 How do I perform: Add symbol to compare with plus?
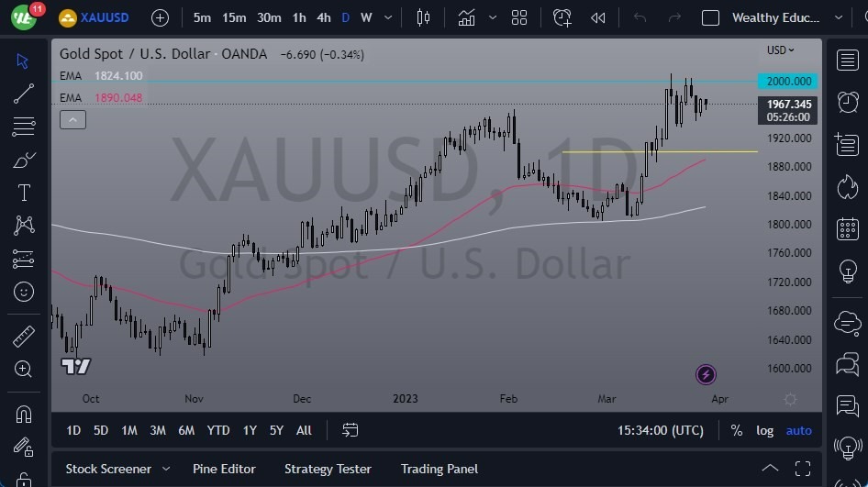[x=160, y=17]
